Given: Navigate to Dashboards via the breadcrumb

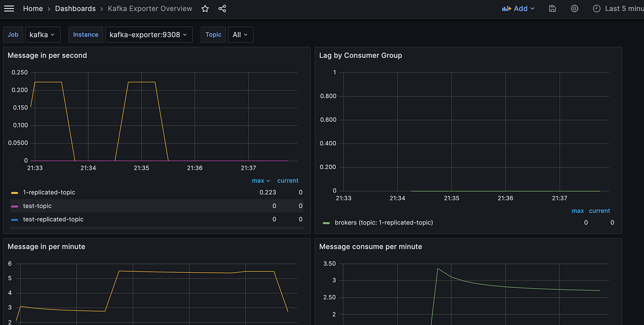Looking at the screenshot, I should [75, 9].
